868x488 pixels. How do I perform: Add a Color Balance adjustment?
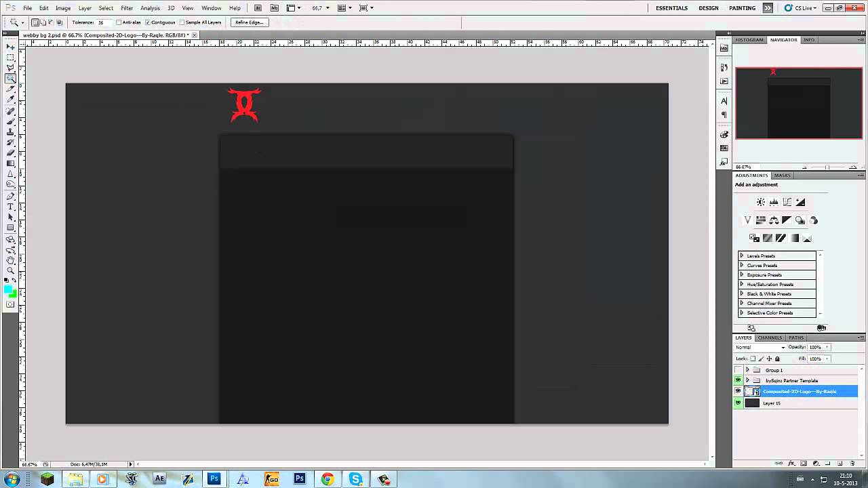click(774, 220)
